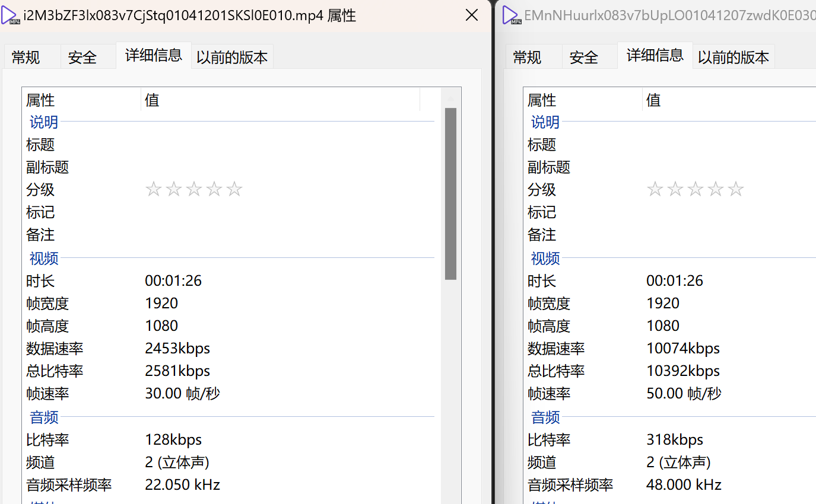Viewport: 816px width, 504px height.
Task: Click the 标题 row in the left window
Action: (x=231, y=145)
